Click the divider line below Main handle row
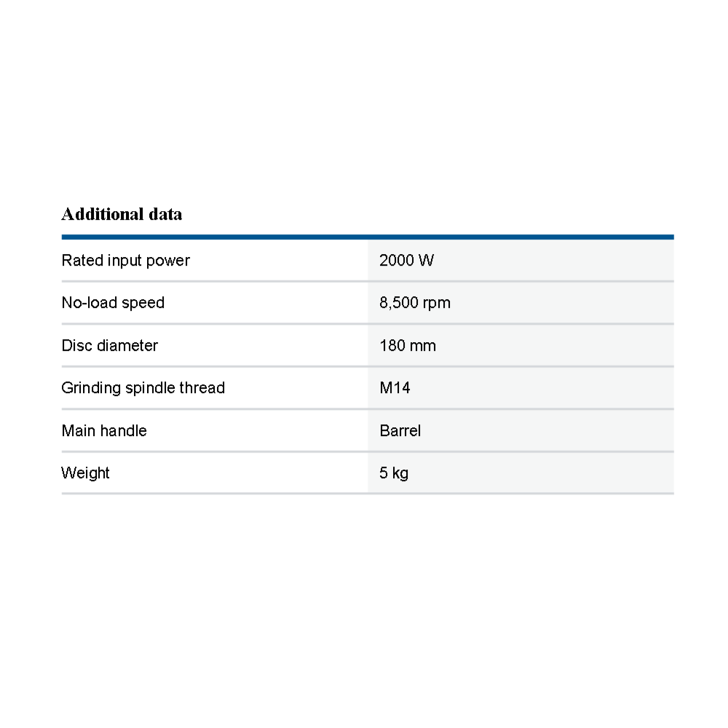The image size is (728, 728). click(x=368, y=451)
